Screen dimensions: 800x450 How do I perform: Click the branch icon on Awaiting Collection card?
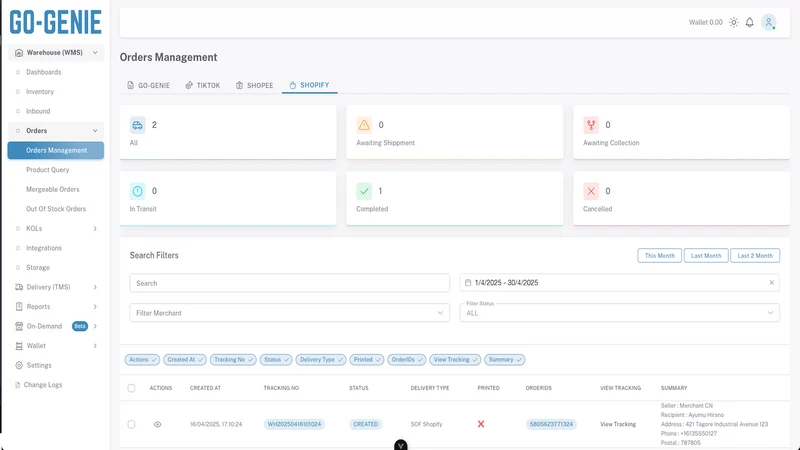click(591, 125)
